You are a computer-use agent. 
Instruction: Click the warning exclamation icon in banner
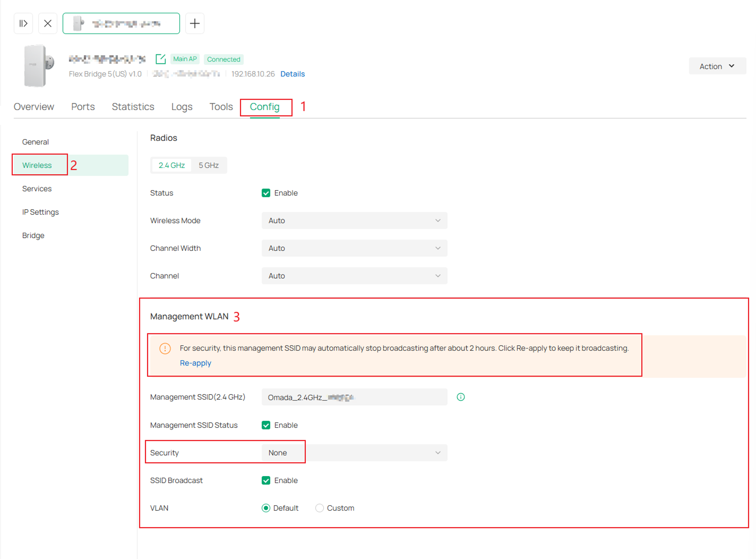coord(165,349)
